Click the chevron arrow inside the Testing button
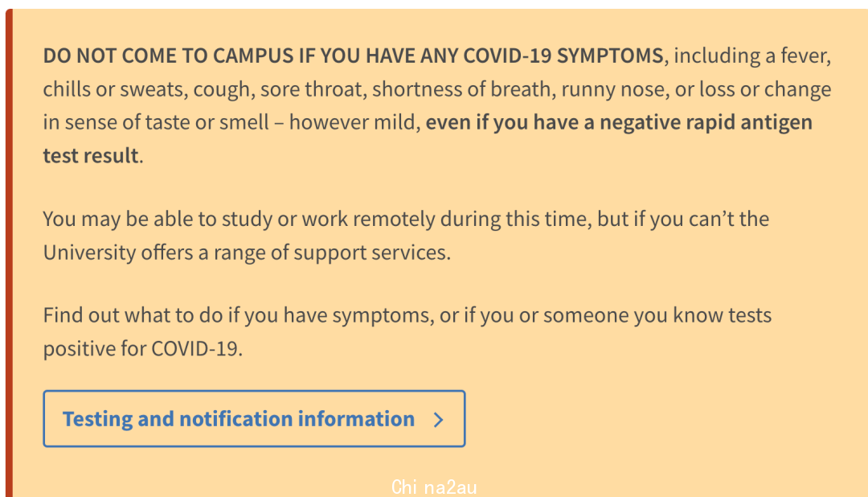Viewport: 868px width, 497px height. [439, 420]
